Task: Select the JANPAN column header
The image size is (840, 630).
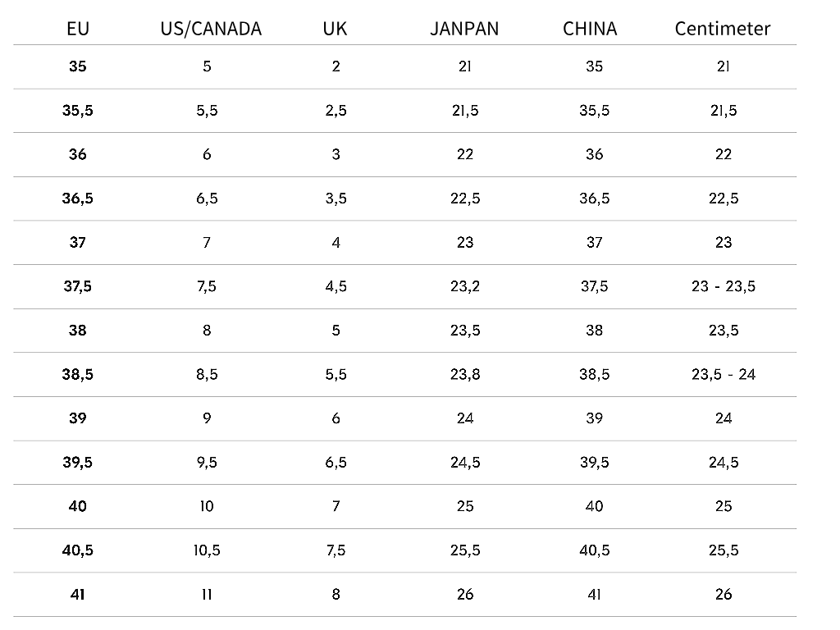Action: click(x=464, y=29)
